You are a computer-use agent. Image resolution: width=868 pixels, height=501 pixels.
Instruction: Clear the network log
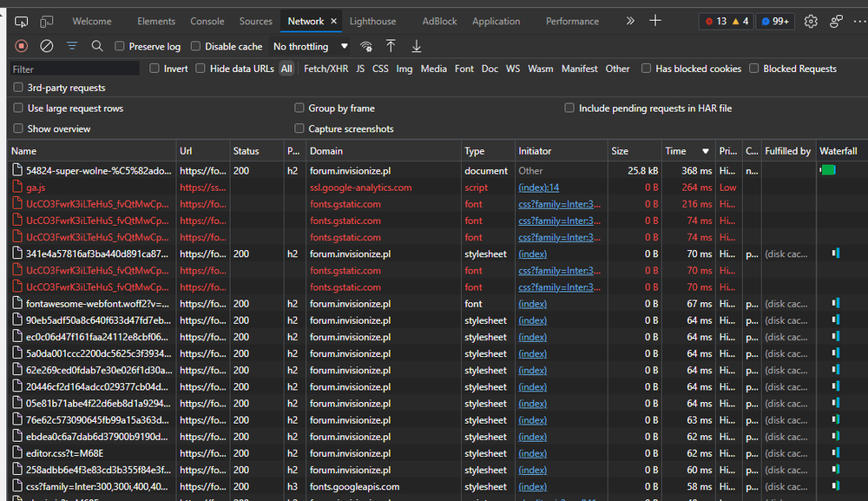pos(47,46)
